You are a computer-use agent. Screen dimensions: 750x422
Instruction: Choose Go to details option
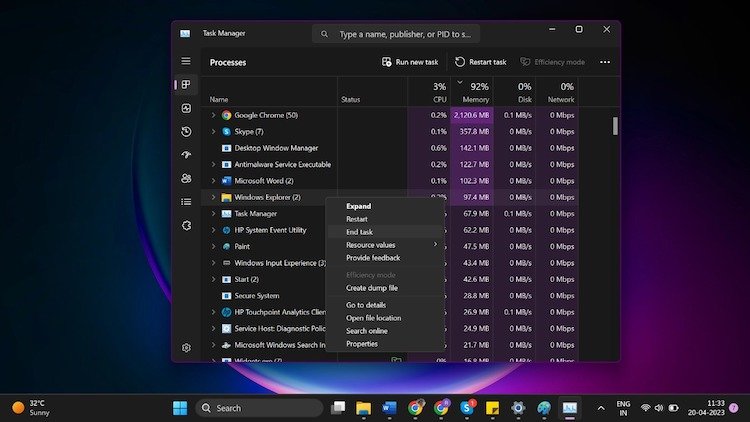point(385,305)
